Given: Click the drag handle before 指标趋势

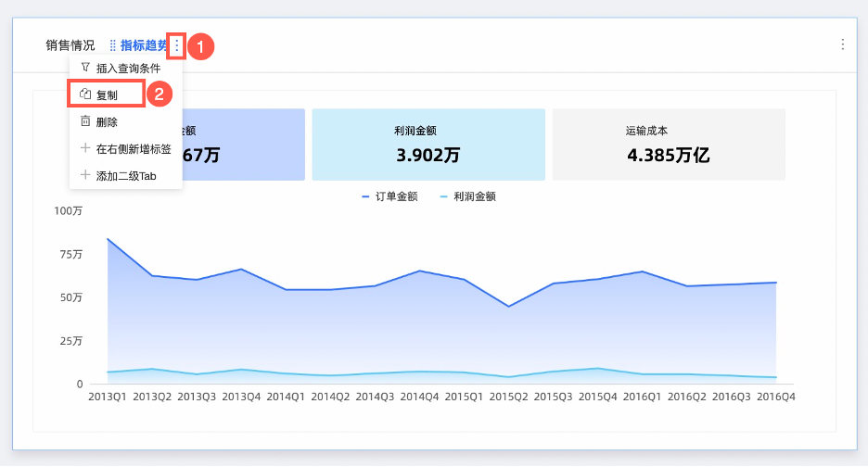Looking at the screenshot, I should (x=113, y=45).
